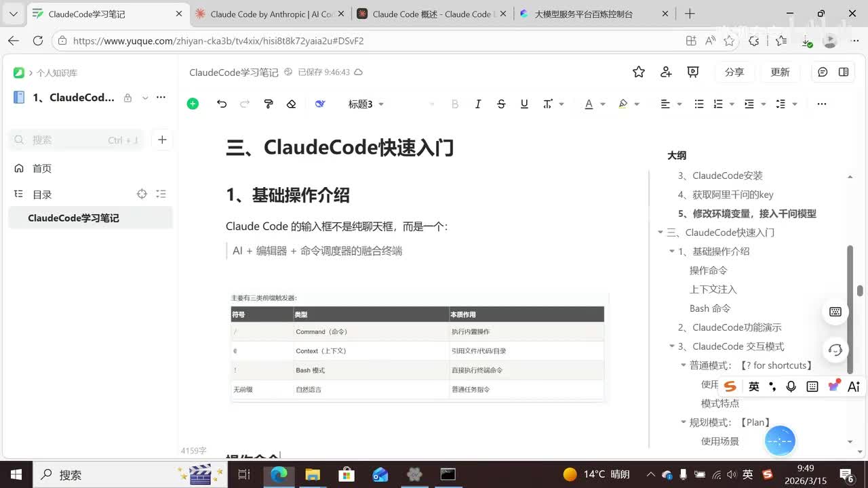Select the format painter tool
Screen dimensions: 868x488
pos(269,104)
